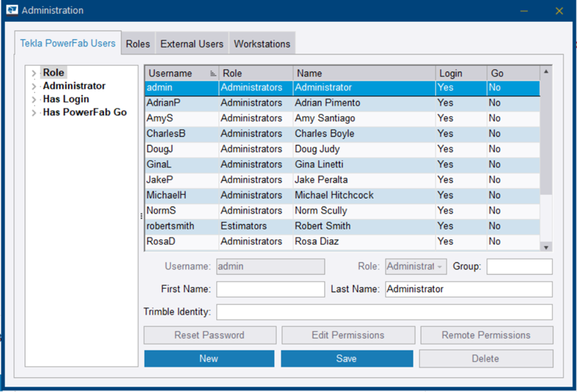Click the Save button

[x=346, y=359]
